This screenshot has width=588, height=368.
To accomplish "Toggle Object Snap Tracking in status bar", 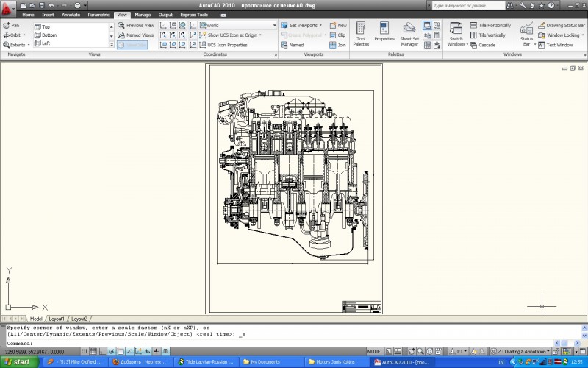I will pyautogui.click(x=129, y=352).
